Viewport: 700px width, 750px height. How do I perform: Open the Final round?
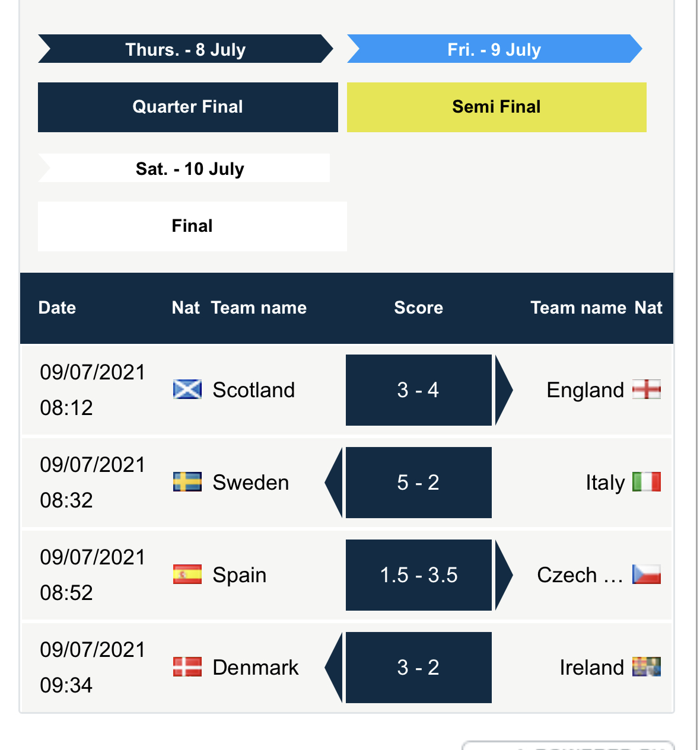(192, 226)
